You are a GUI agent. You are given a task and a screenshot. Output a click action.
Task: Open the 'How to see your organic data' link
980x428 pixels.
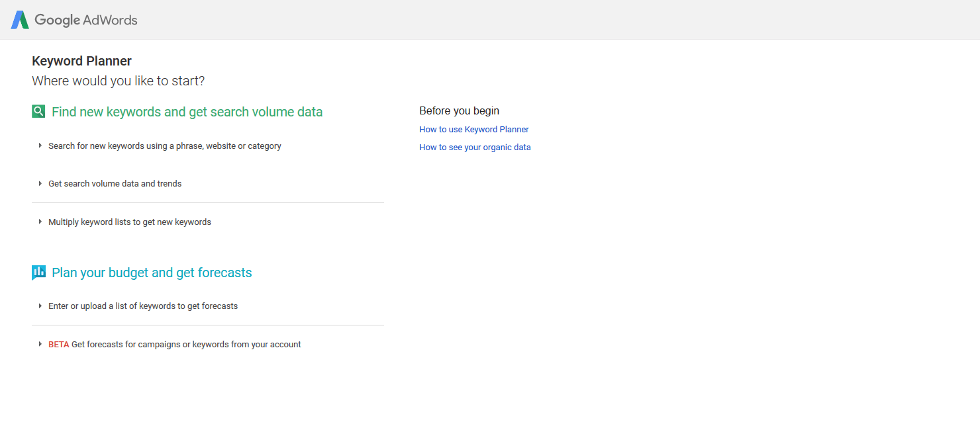point(475,147)
